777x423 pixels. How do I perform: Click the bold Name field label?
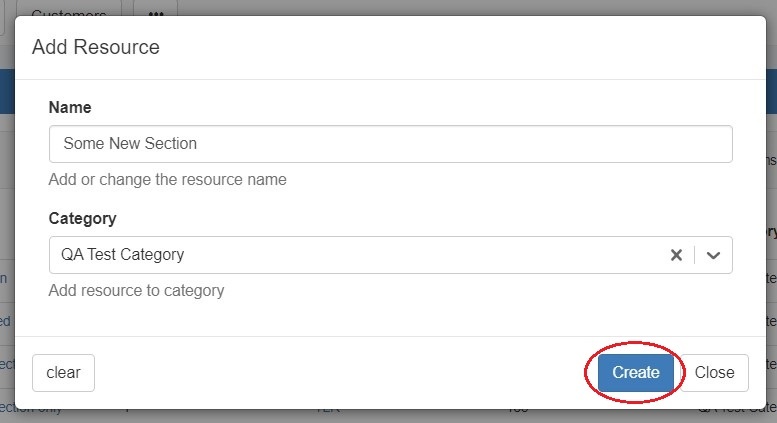70,107
